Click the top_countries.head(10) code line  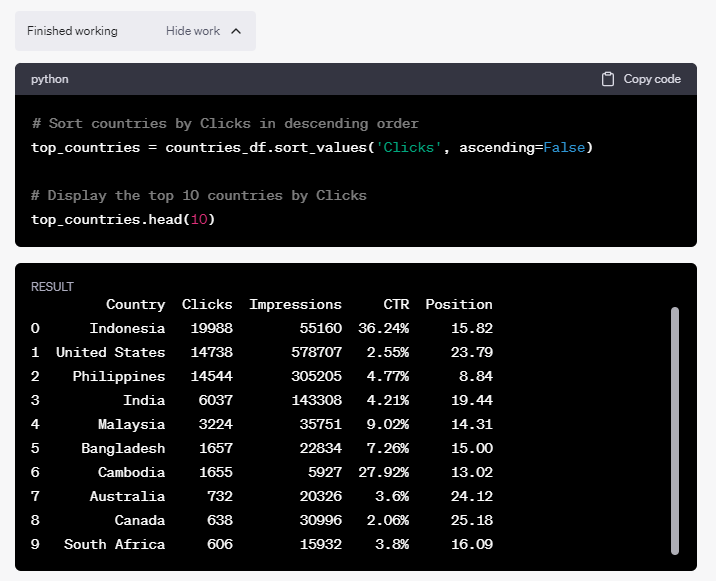pyautogui.click(x=123, y=220)
